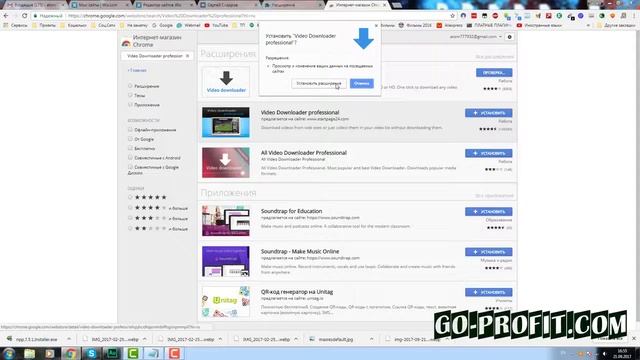Open Windows Explorer folder from taskbar
This screenshot has height=360, width=640.
tap(29, 353)
